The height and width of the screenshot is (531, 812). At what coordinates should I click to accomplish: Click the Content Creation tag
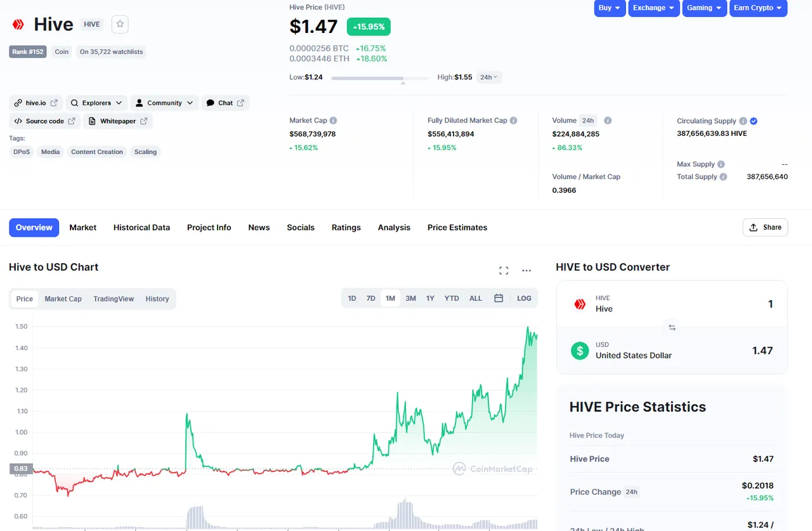coord(97,152)
